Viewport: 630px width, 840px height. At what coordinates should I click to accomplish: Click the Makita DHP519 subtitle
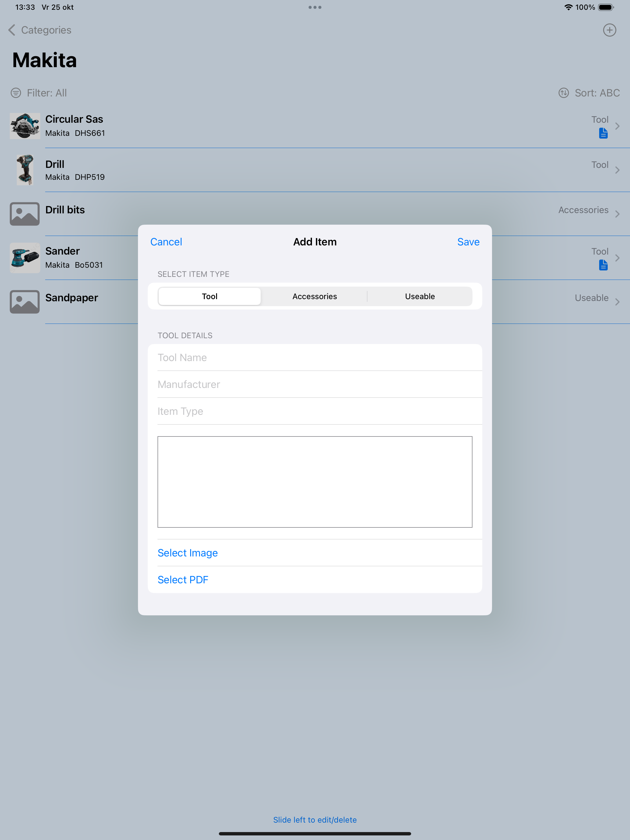(75, 177)
